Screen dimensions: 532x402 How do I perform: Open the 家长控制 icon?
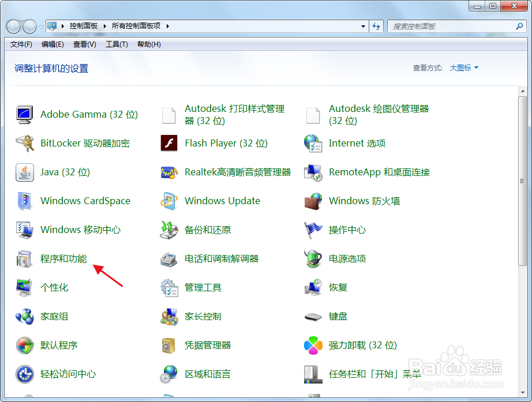pyautogui.click(x=169, y=317)
